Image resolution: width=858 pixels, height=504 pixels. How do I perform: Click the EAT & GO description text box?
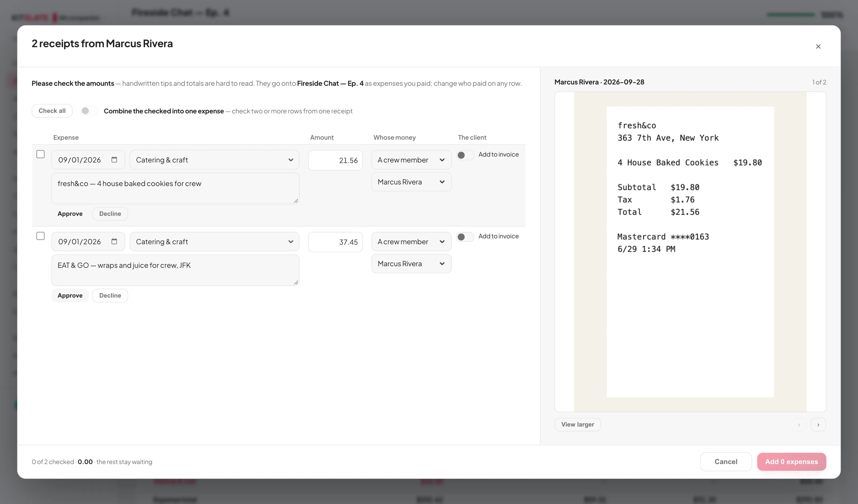(175, 270)
